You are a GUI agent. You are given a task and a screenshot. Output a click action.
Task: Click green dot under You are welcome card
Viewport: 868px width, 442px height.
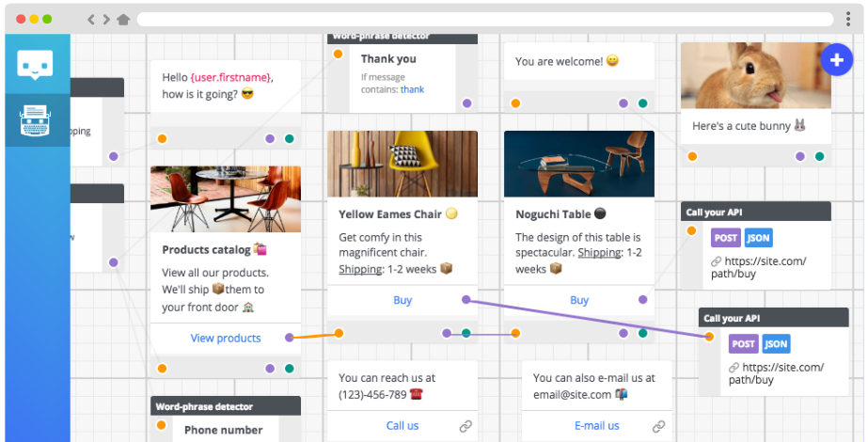tap(642, 103)
